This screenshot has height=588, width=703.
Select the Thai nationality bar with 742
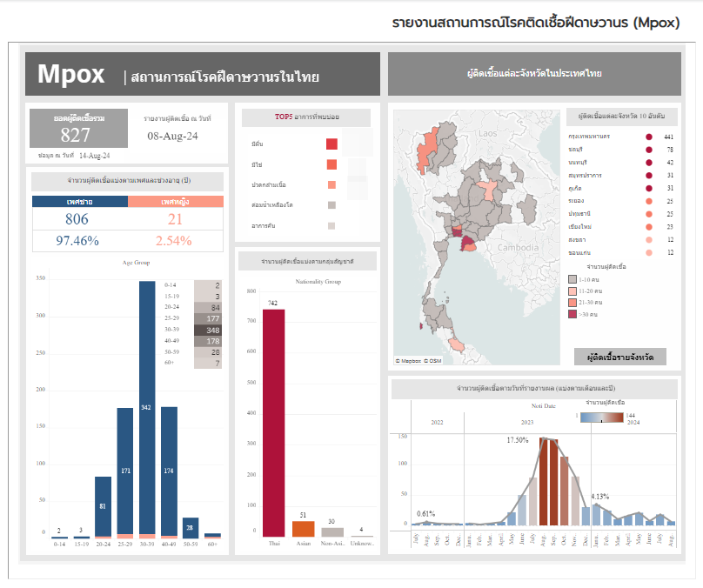pos(274,423)
